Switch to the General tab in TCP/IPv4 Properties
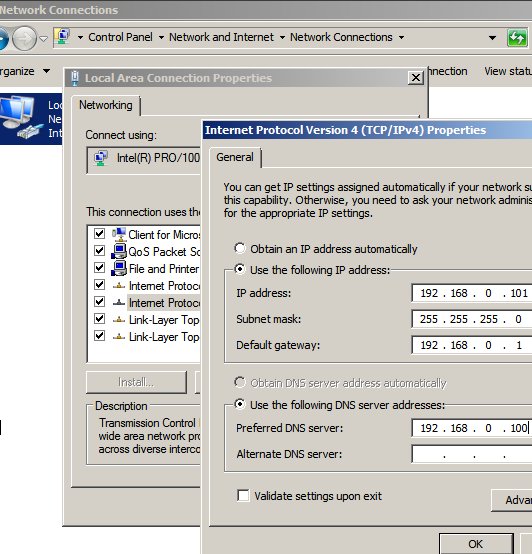 (x=235, y=157)
